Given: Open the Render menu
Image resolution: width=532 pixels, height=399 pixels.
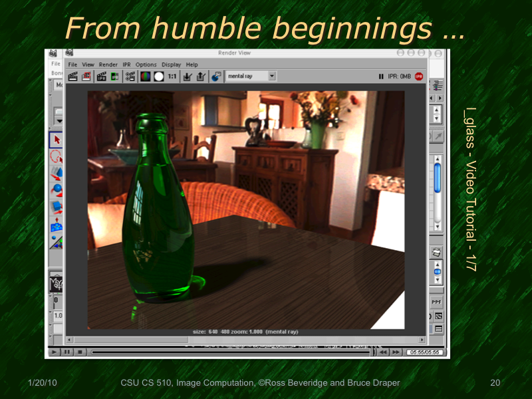Looking at the screenshot, I should coord(108,65).
